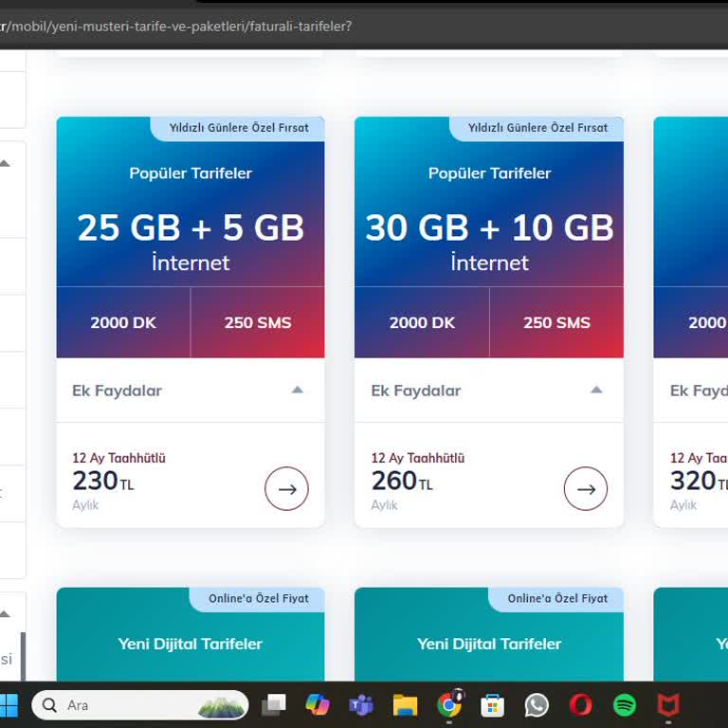Open Task View from the taskbar
The width and height of the screenshot is (728, 728).
coord(273,705)
